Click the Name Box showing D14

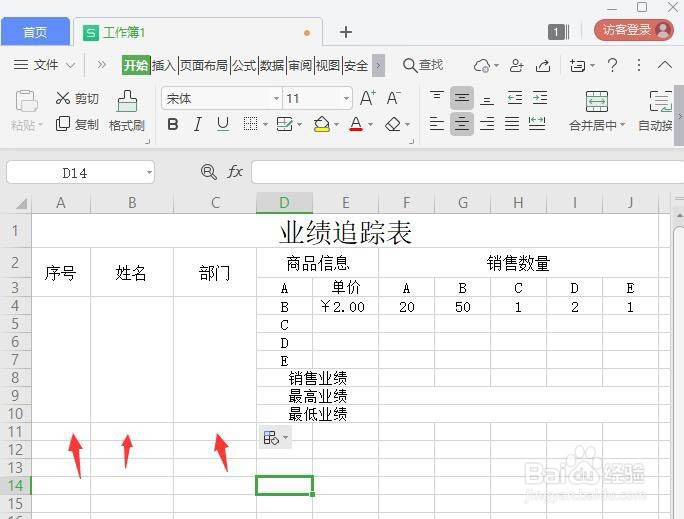click(80, 173)
